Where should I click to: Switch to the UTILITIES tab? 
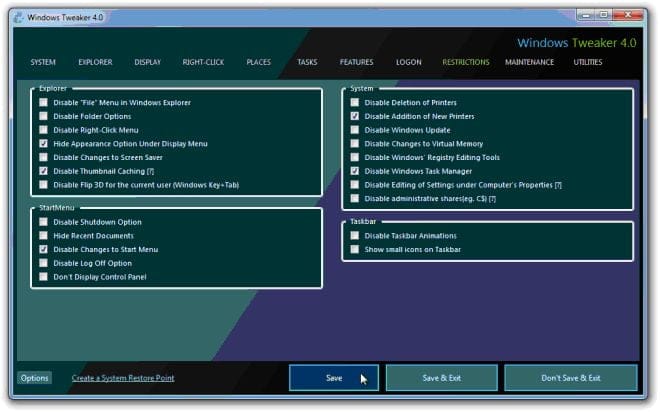click(588, 62)
